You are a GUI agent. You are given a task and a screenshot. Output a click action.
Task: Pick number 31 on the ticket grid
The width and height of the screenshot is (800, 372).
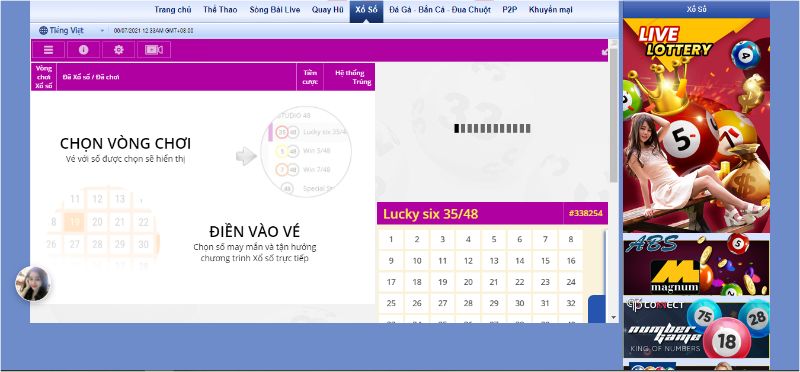coord(545,303)
